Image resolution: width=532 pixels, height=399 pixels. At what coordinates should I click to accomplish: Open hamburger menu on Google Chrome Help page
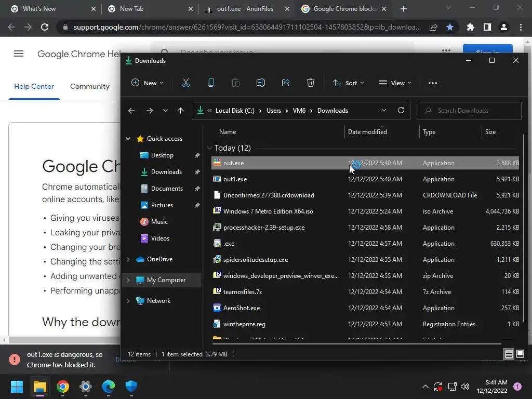pos(19,54)
